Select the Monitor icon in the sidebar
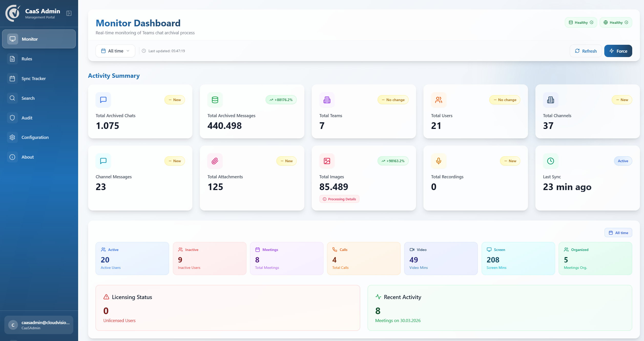 (x=13, y=39)
